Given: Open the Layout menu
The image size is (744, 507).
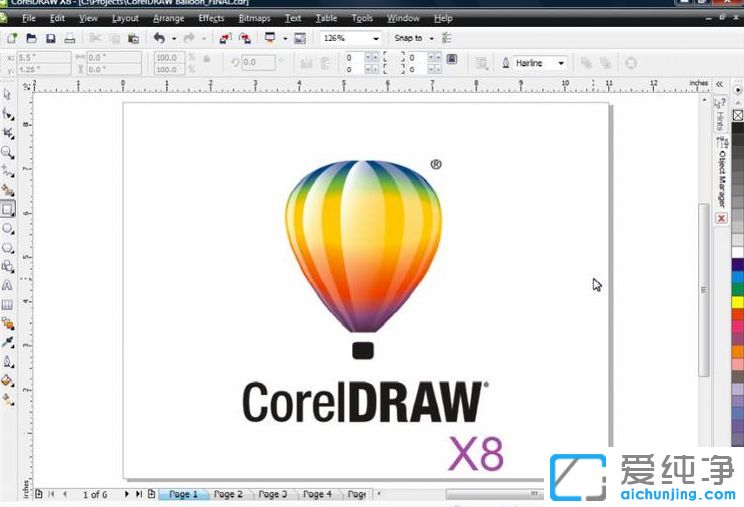Looking at the screenshot, I should click(125, 18).
